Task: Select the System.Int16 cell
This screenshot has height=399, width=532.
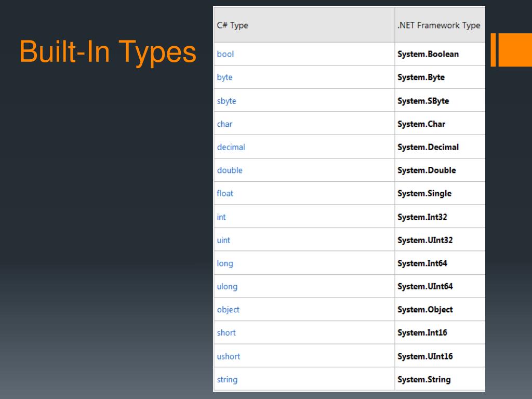Action: coord(440,332)
